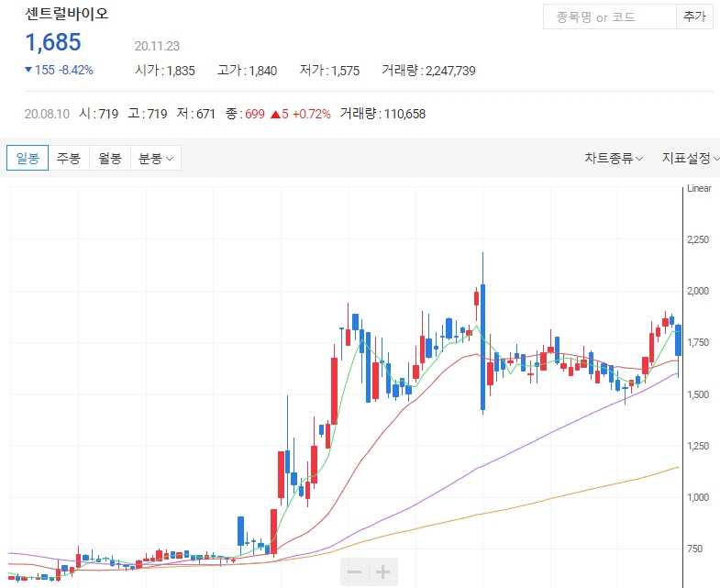Click the 1,250 price axis label

[x=698, y=446]
